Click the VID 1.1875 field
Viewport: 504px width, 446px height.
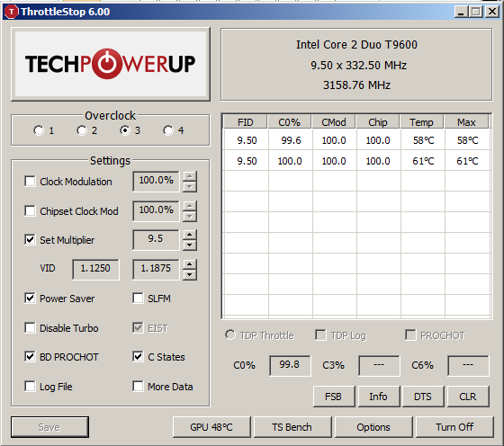pos(156,269)
